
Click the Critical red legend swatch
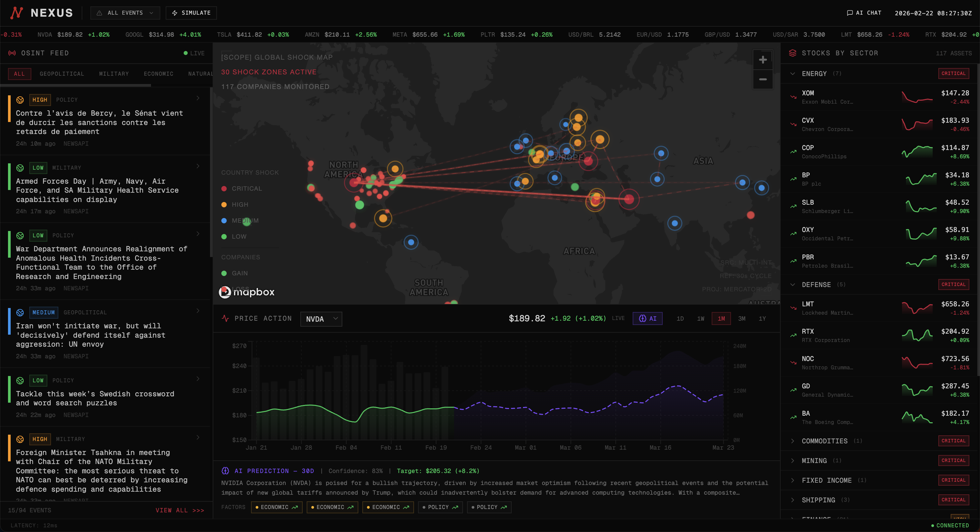[224, 189]
